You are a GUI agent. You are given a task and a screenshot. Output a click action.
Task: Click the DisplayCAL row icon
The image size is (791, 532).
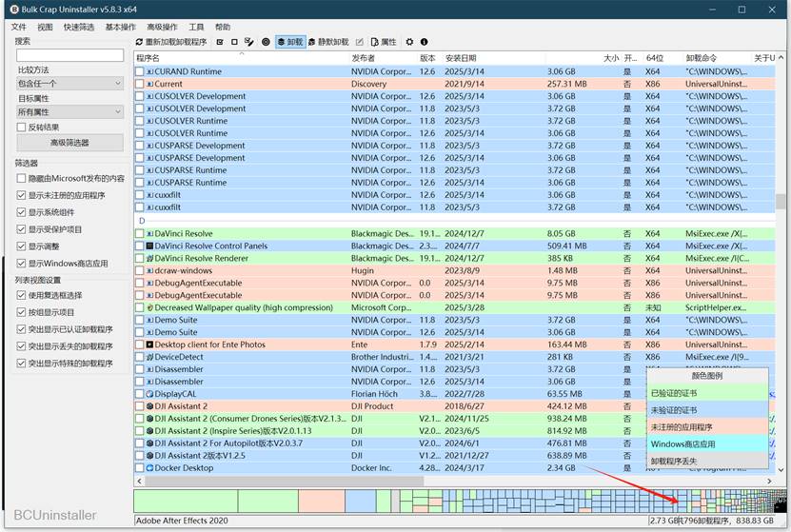149,394
